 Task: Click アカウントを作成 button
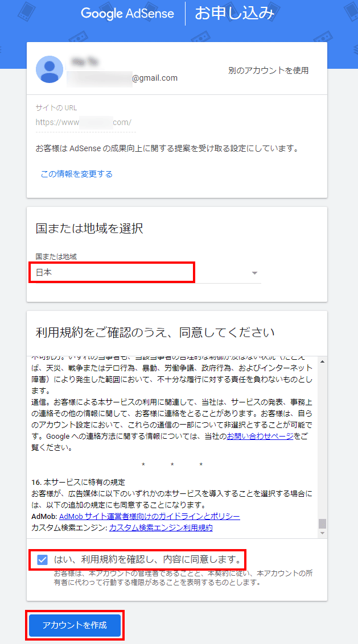[75, 625]
